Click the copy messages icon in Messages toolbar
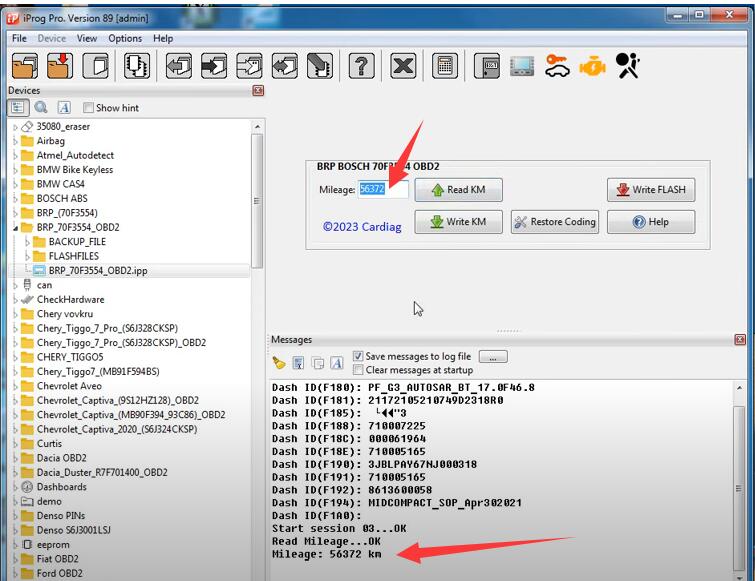The width and height of the screenshot is (755, 581). [x=318, y=363]
